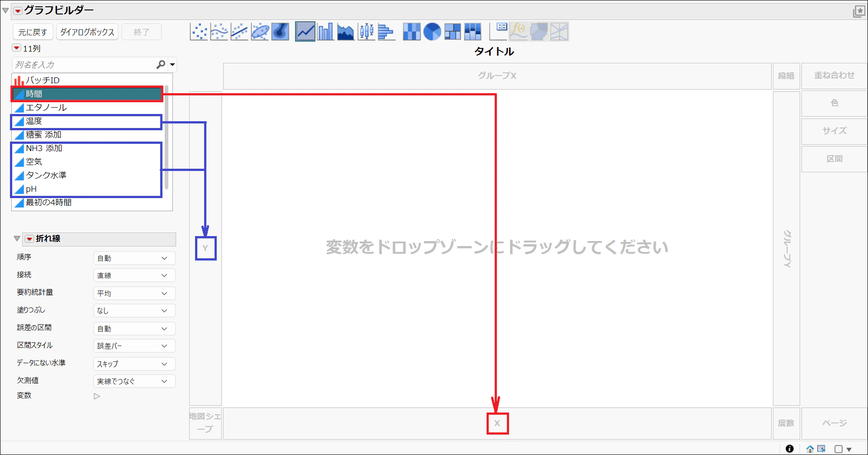
Task: Select the Line of Fit element icon
Action: 239,32
